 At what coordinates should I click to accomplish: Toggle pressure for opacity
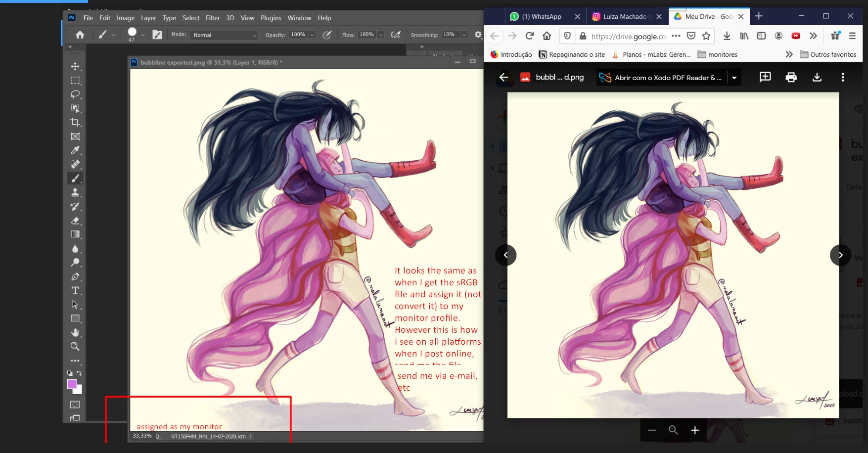click(x=327, y=35)
